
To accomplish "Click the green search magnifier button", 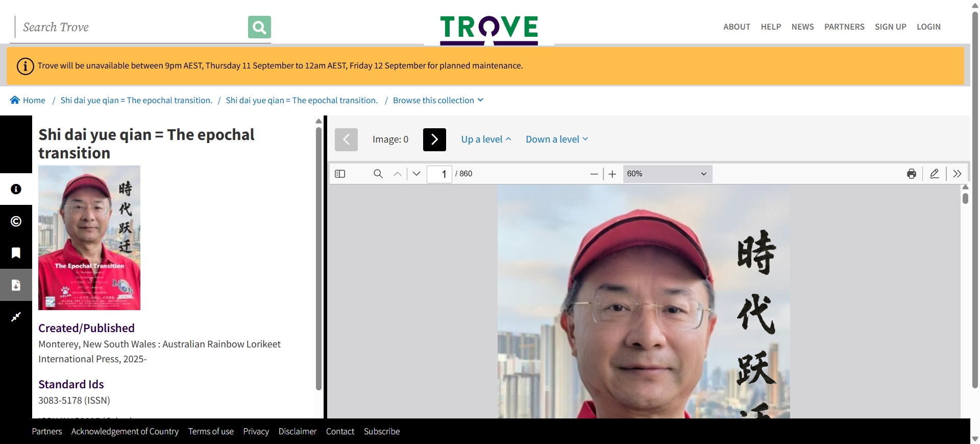I will (x=259, y=27).
